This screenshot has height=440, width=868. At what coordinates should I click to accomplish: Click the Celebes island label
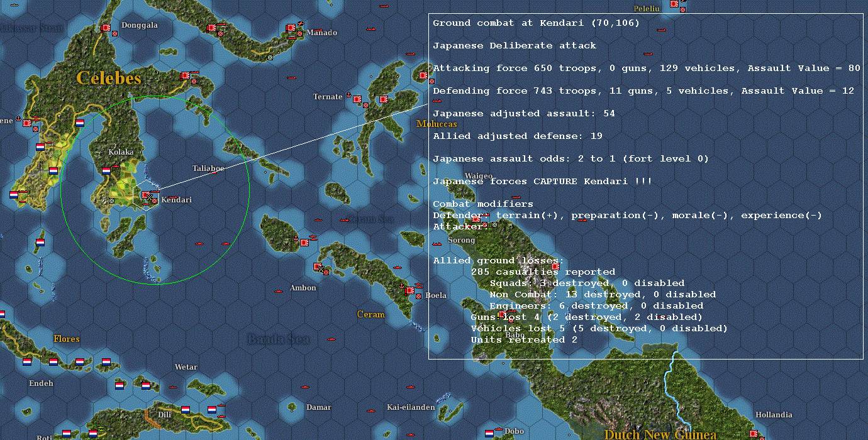tap(109, 78)
